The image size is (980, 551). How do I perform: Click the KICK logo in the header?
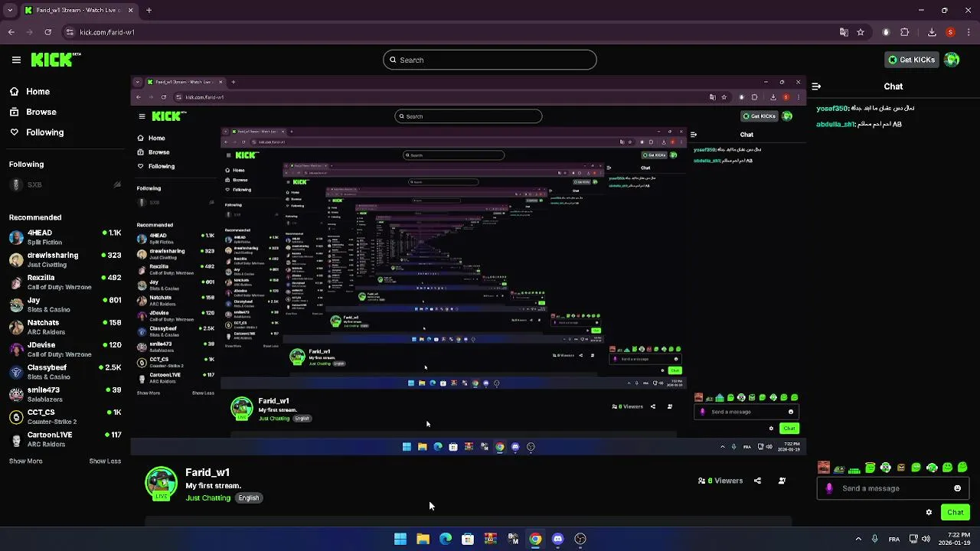coord(56,60)
